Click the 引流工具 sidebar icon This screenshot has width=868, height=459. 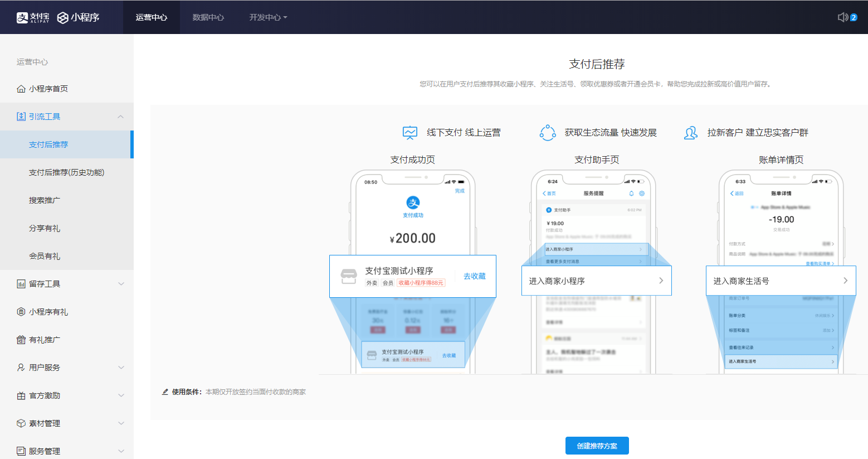click(21, 117)
